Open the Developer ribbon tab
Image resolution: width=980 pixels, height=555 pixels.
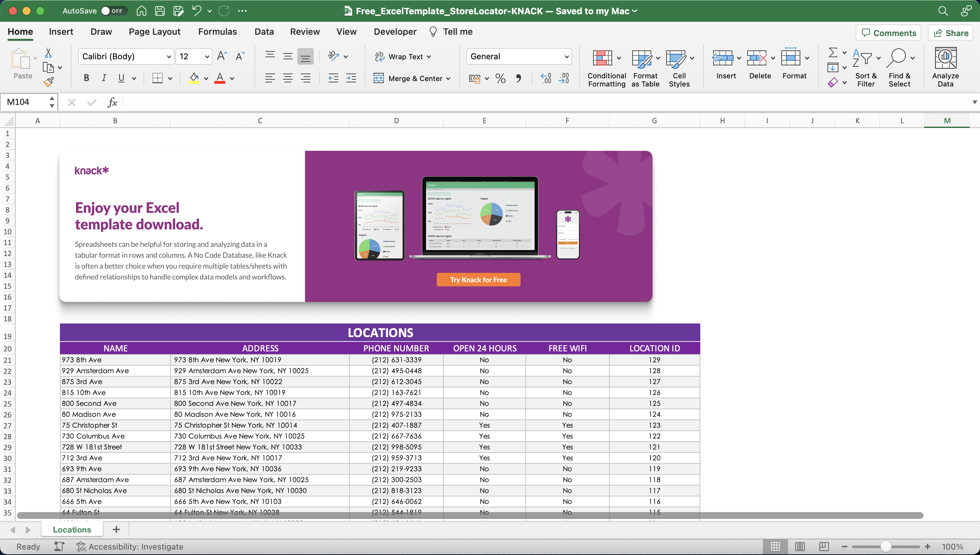395,32
